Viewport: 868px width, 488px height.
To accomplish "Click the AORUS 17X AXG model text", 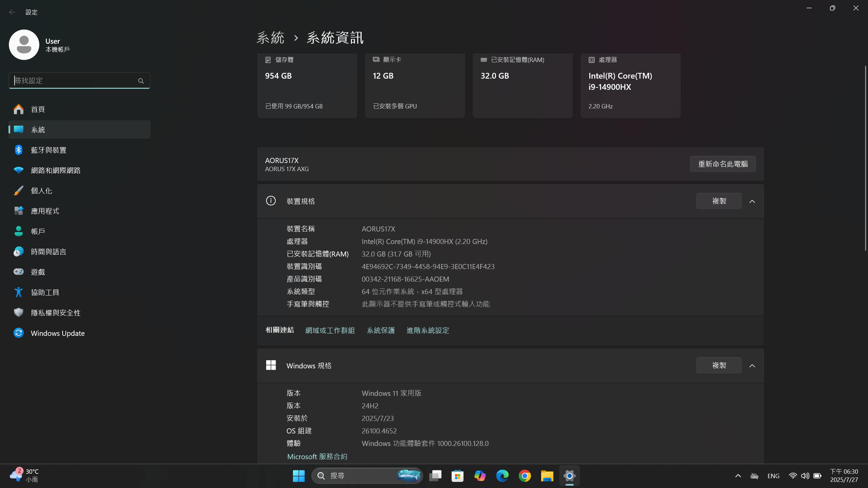I will pos(287,169).
